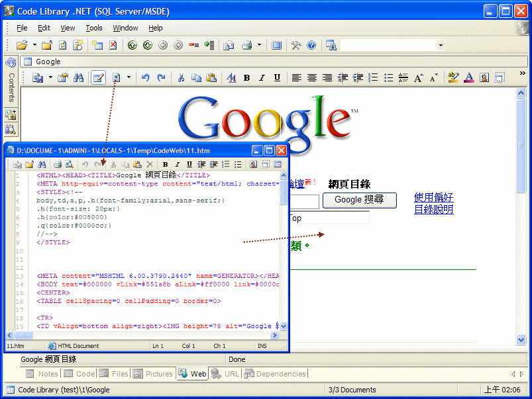This screenshot has height=399, width=532.
Task: Open the File menu
Action: pos(22,28)
